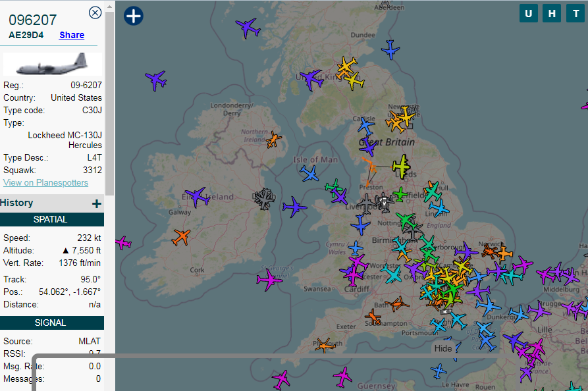This screenshot has width=588, height=391.
Task: Select the purple aircraft northwest of Scotland
Action: click(248, 28)
